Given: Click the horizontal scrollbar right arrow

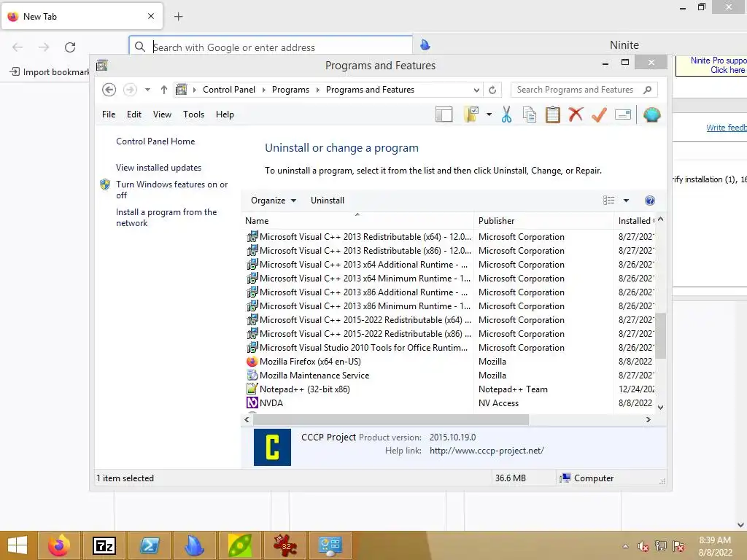Looking at the screenshot, I should (x=648, y=419).
